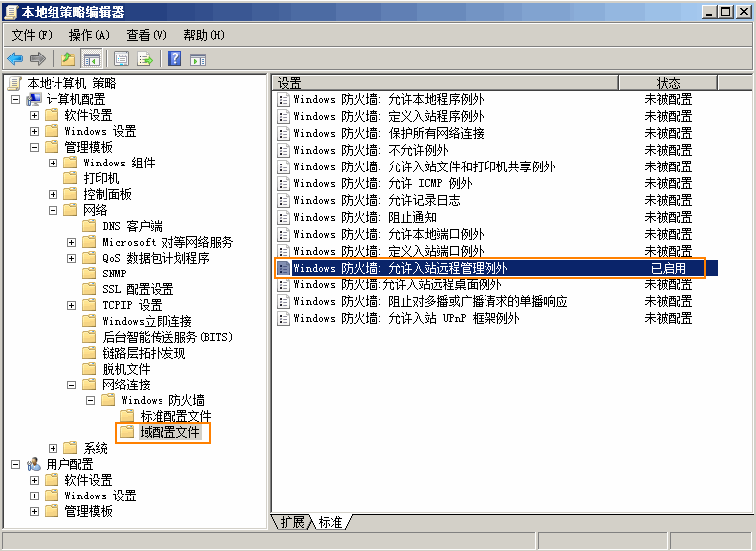This screenshot has height=551, width=756.
Task: Switch to the 扩展 tab
Action: click(292, 522)
